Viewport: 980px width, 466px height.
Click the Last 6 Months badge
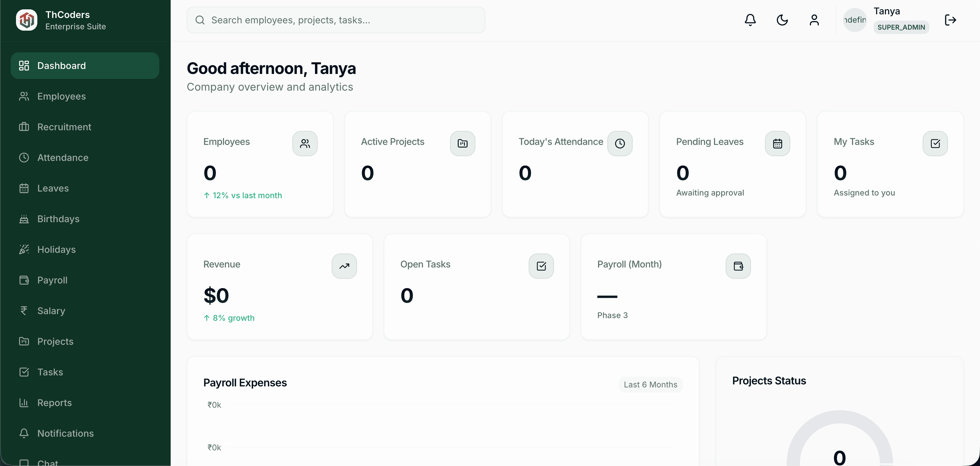651,385
